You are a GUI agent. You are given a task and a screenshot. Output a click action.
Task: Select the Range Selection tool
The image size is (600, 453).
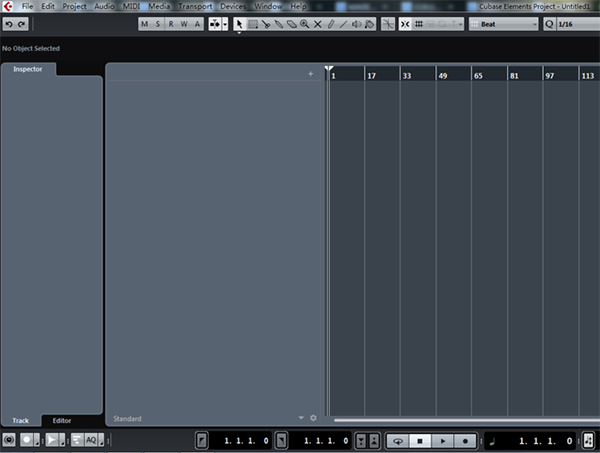[253, 23]
